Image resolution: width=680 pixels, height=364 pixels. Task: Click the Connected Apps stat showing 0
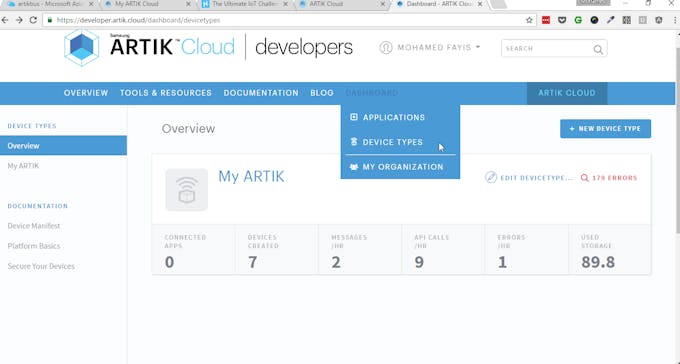[193, 250]
